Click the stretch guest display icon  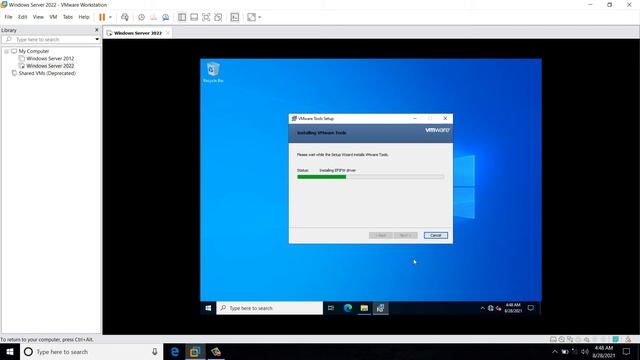click(x=251, y=17)
